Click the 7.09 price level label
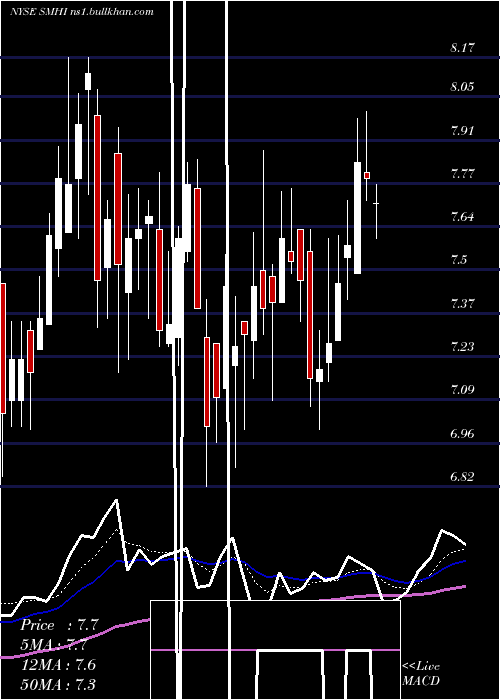 (462, 391)
